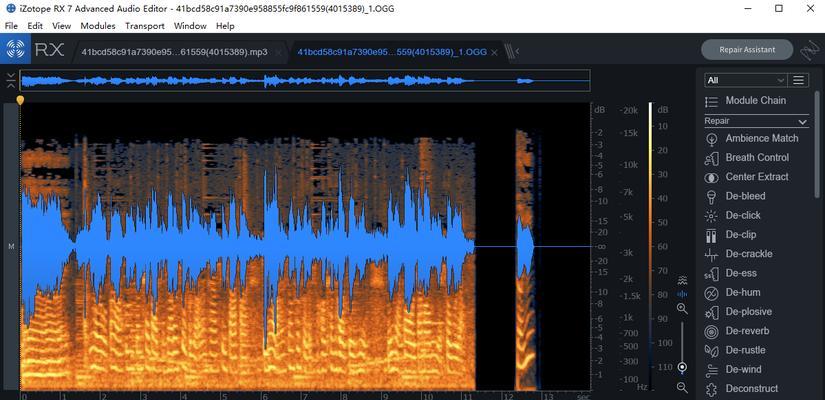Click the iZotope logo at top right
The width and height of the screenshot is (825, 400).
click(x=808, y=51)
